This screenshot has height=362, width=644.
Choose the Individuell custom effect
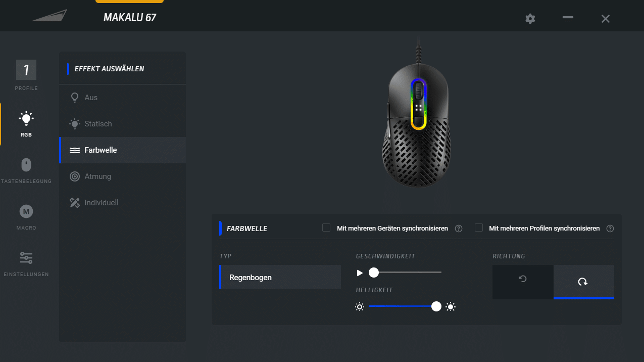(x=101, y=203)
